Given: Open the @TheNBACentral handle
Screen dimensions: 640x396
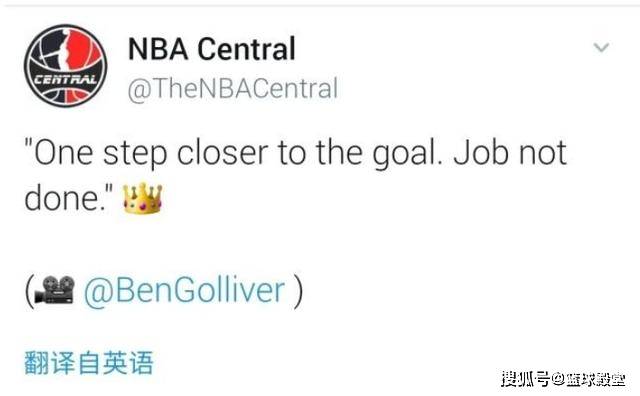Looking at the screenshot, I should (x=233, y=89).
